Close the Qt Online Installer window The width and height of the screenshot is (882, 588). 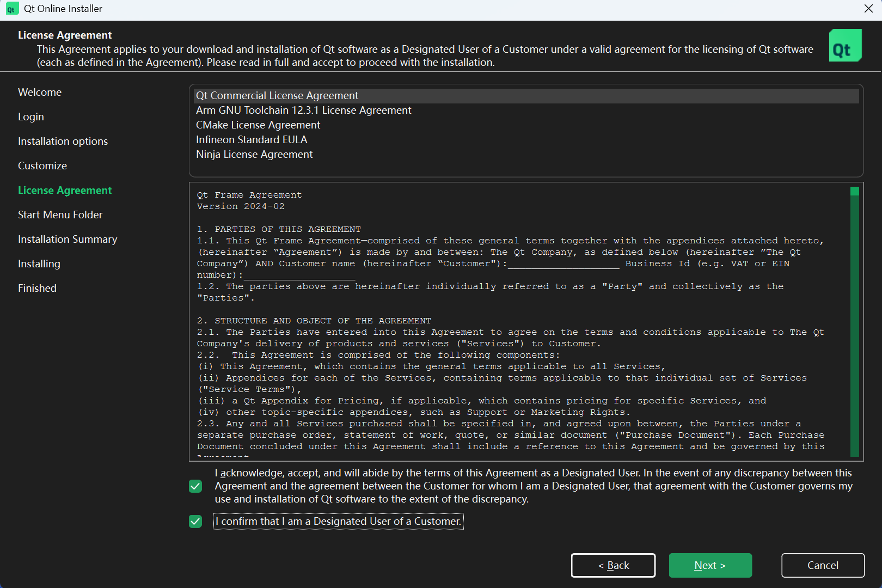pos(868,9)
